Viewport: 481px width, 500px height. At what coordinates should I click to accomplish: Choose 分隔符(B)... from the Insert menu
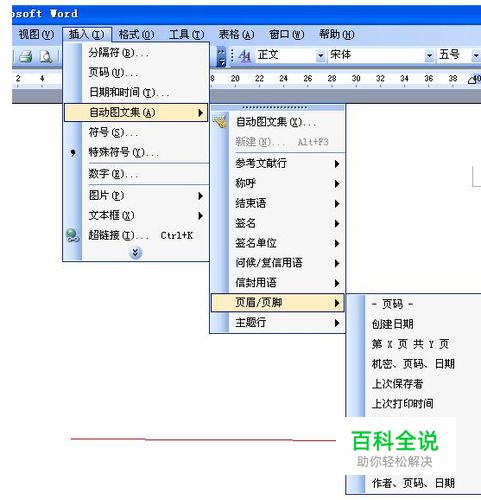pos(136,53)
